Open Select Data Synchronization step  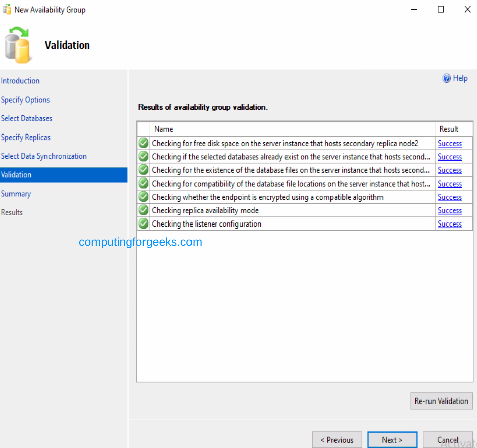[x=44, y=156]
